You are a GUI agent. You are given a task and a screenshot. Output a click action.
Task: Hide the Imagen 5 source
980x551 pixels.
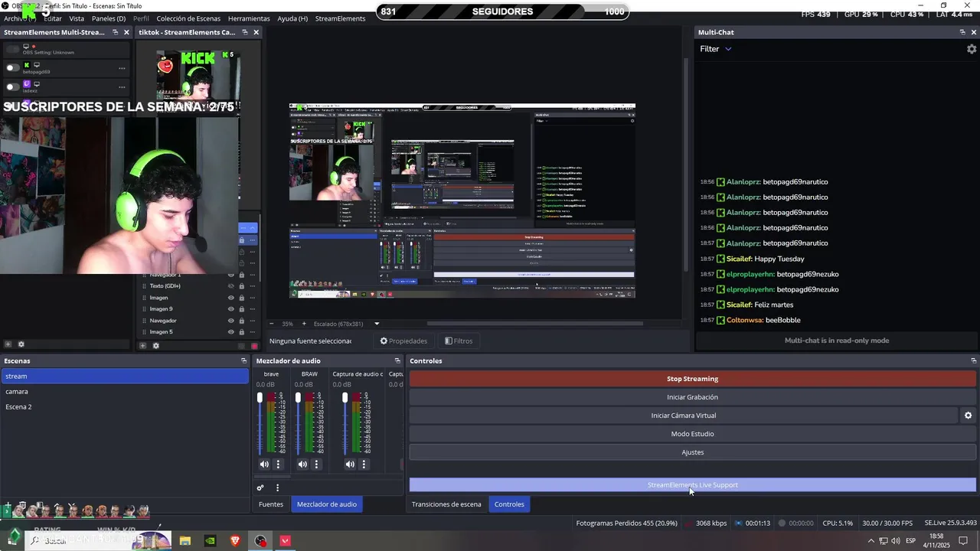231,332
